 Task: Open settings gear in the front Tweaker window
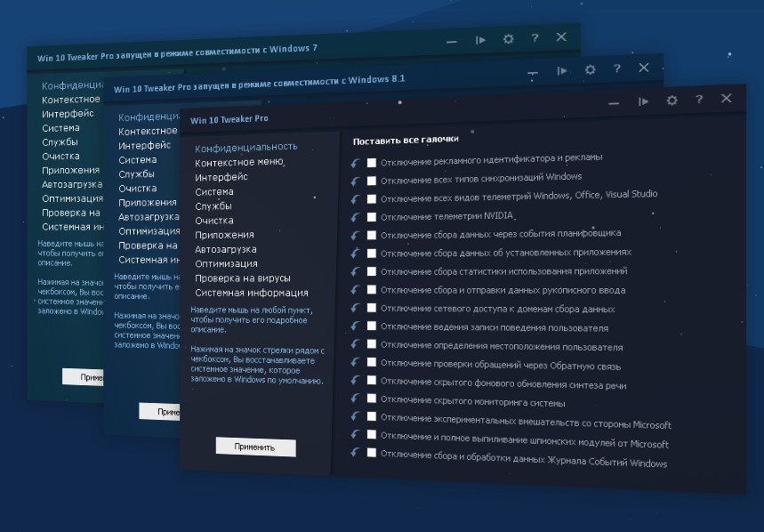pos(672,101)
